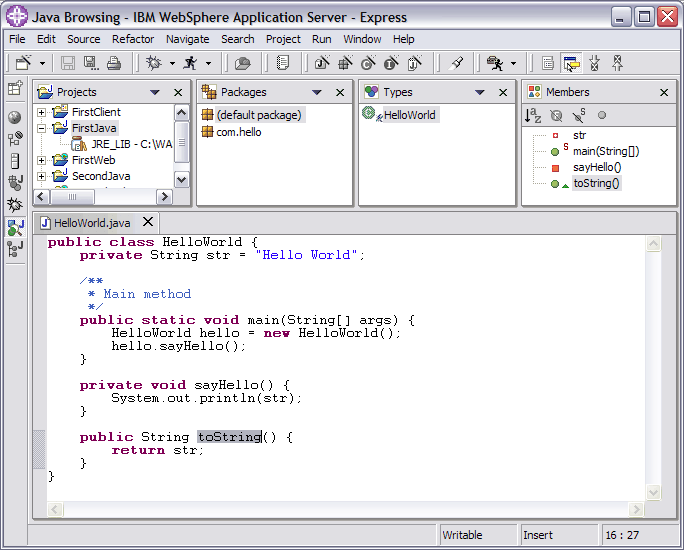Screen dimensions: 684x550
Task: Close the Packages view
Action: click(340, 92)
